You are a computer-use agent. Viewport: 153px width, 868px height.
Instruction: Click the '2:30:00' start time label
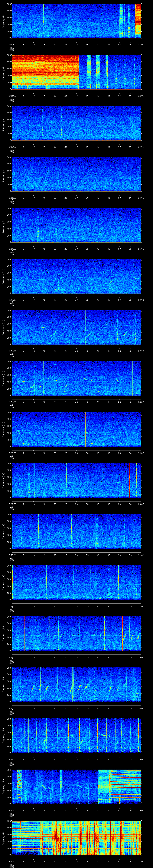point(12,555)
